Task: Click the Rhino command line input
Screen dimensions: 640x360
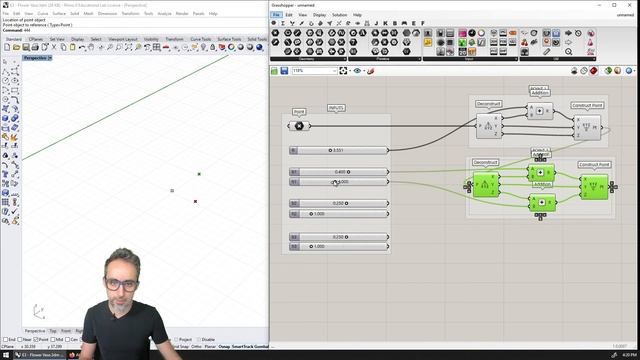Action: coord(135,30)
